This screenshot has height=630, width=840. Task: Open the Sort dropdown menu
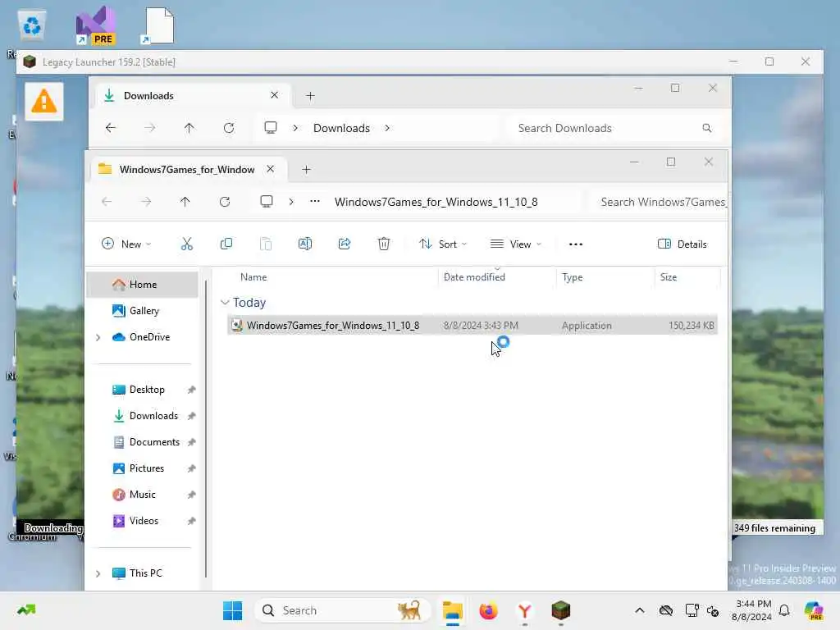click(x=443, y=244)
